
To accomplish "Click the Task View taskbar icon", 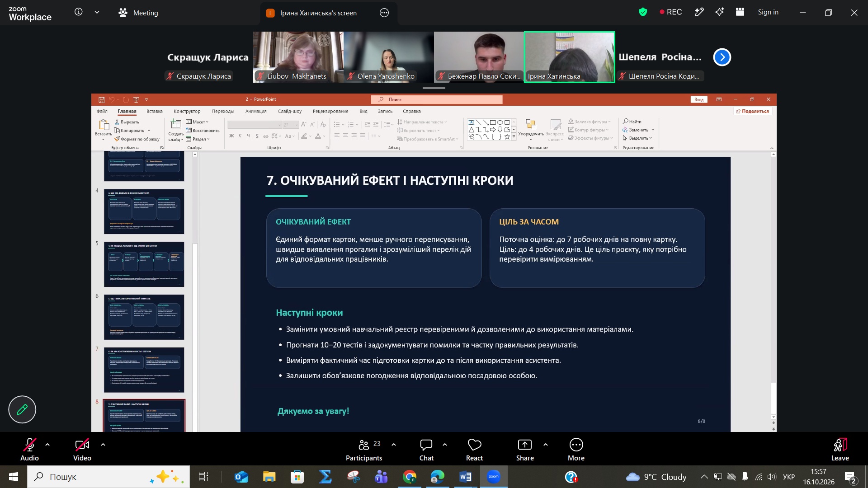I will point(203,477).
